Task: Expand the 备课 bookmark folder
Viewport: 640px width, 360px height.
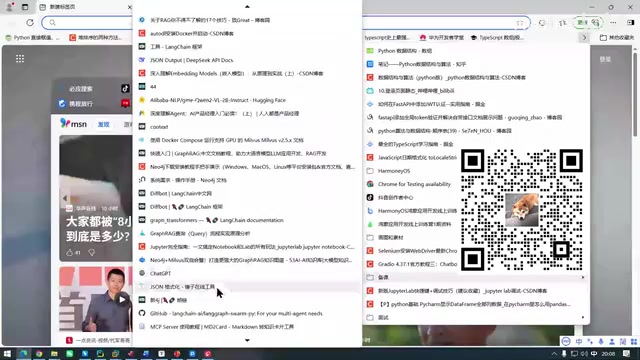Action: point(476,278)
